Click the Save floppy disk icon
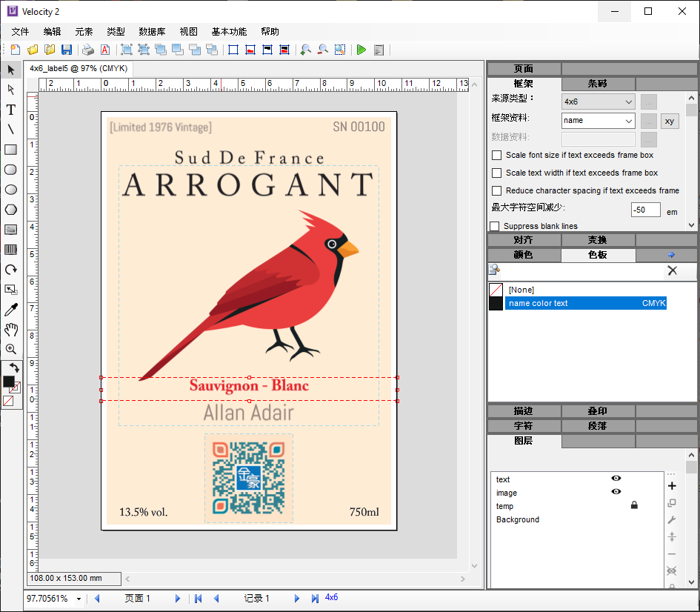Viewport: 700px width, 612px height. 67,50
